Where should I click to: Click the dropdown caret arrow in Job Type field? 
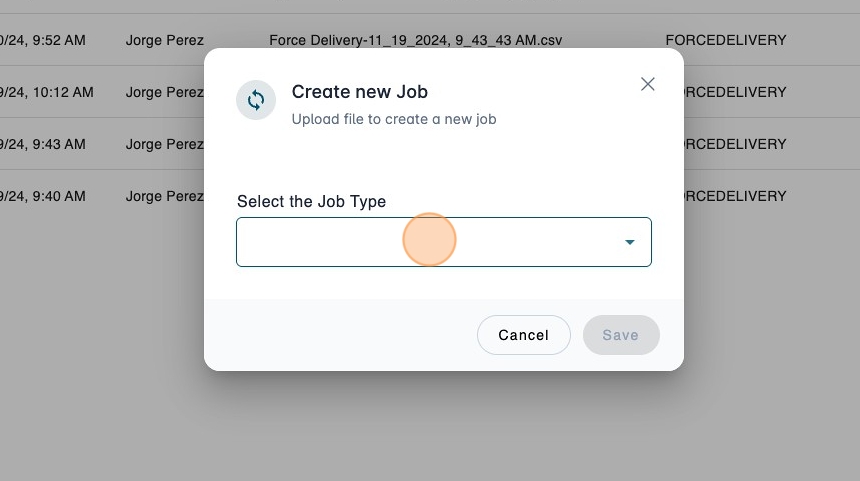(x=630, y=242)
